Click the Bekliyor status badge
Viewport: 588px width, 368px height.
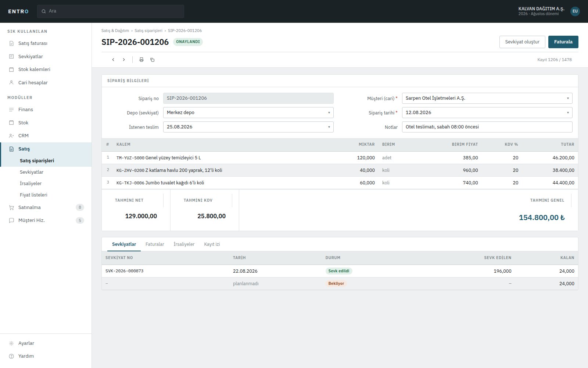coord(336,284)
